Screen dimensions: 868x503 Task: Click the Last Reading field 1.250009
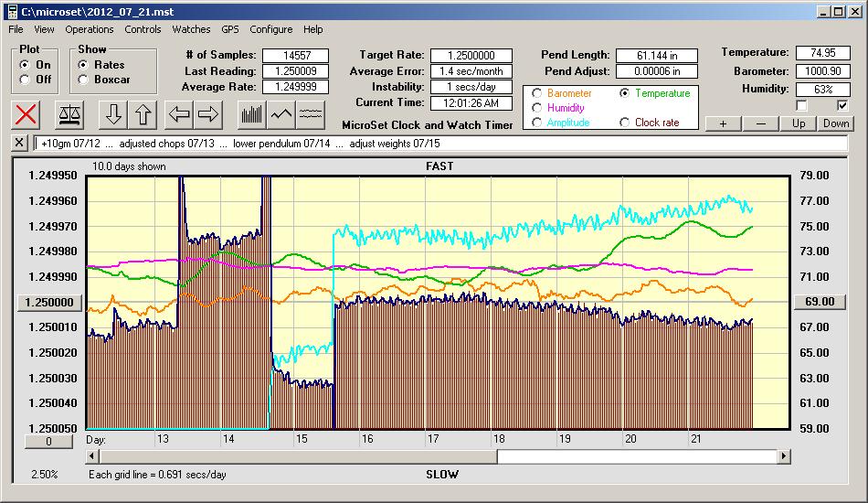click(296, 71)
